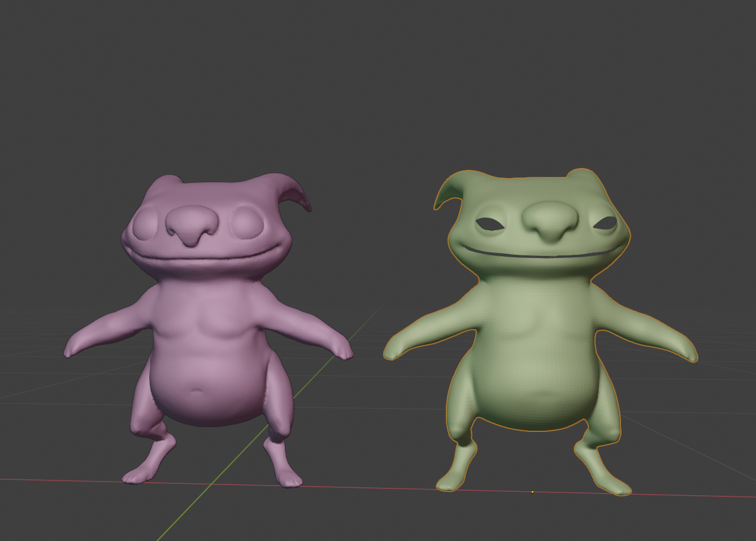Click the orange object origin dot
Image resolution: width=756 pixels, height=541 pixels.
point(532,492)
